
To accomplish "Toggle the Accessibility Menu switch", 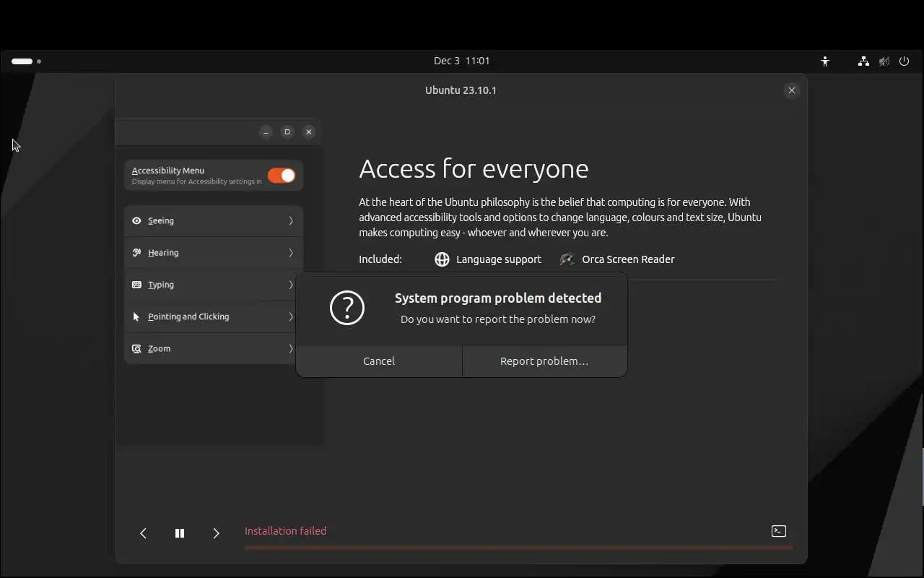I will (281, 176).
